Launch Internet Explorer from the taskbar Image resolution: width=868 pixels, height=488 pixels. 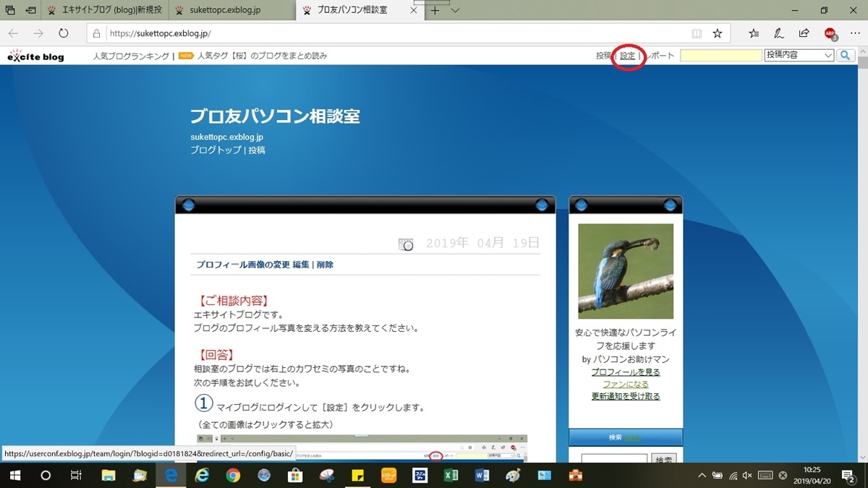click(202, 476)
